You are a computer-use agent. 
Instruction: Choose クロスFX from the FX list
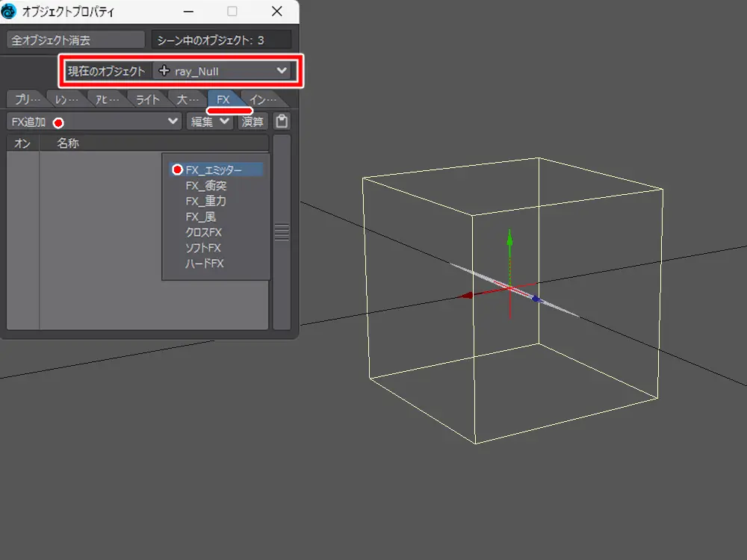click(204, 232)
